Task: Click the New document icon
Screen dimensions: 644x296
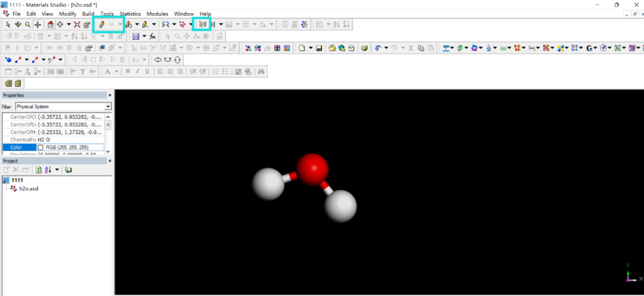Action: (x=302, y=48)
